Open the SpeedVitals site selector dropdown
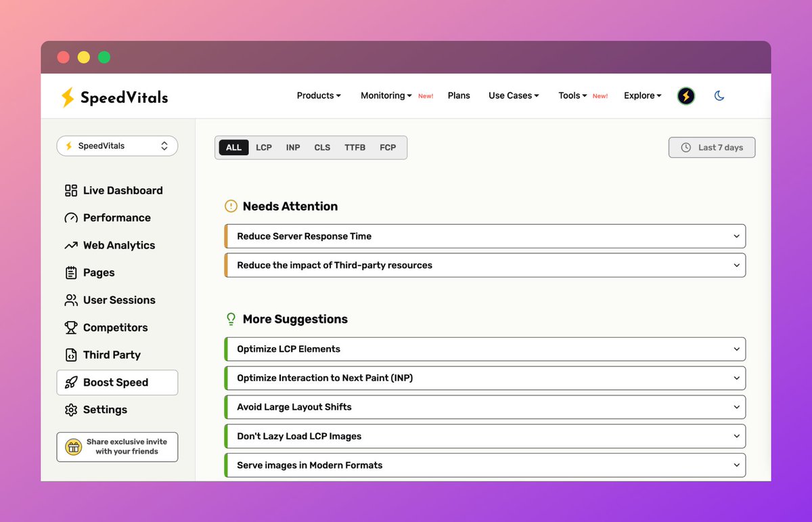812x522 pixels. tap(117, 146)
